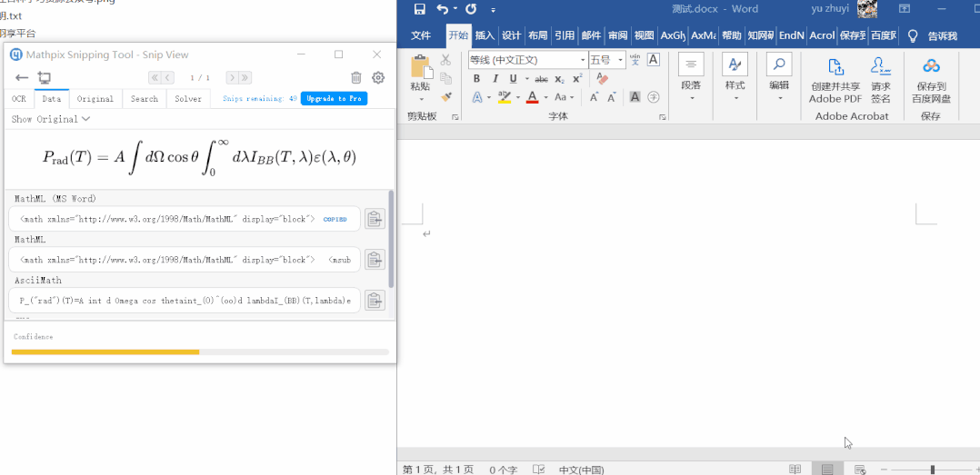Go to next snip in Mathpix
This screenshot has height=475, width=980.
[232, 78]
